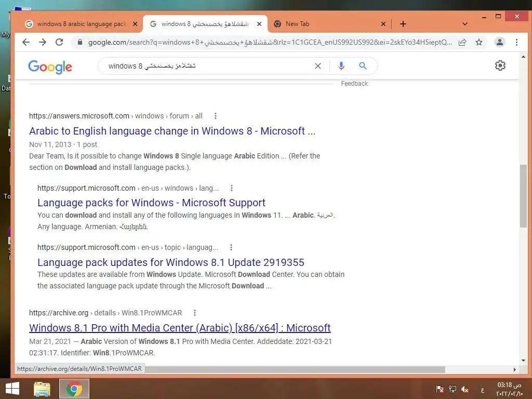Image resolution: width=532 pixels, height=399 pixels.
Task: Switch to the New Tab tab
Action: (x=297, y=24)
